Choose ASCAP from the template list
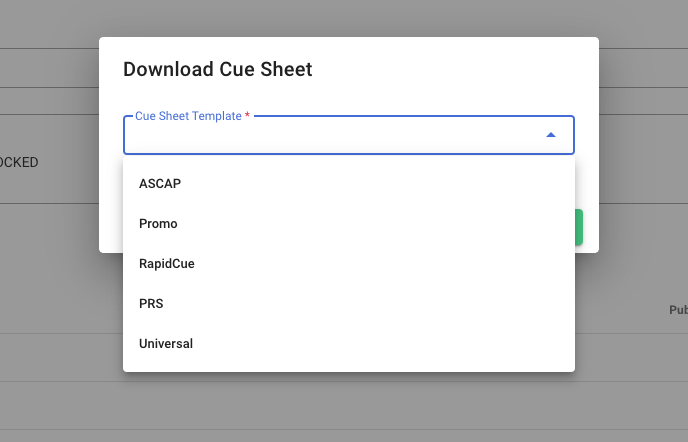 point(160,184)
